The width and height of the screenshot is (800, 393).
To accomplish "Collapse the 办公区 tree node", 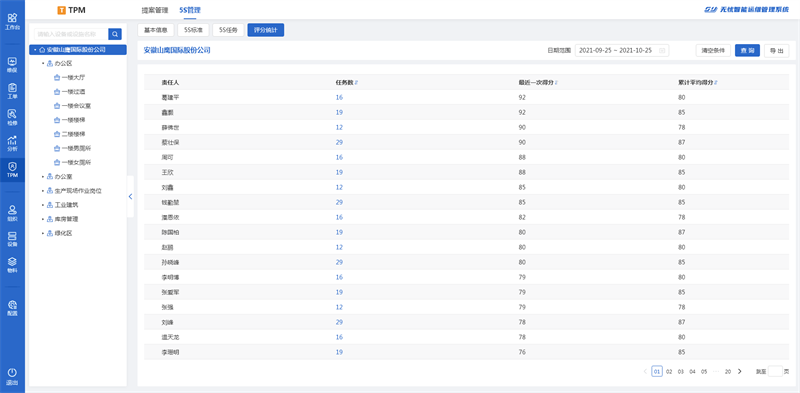I will 43,64.
